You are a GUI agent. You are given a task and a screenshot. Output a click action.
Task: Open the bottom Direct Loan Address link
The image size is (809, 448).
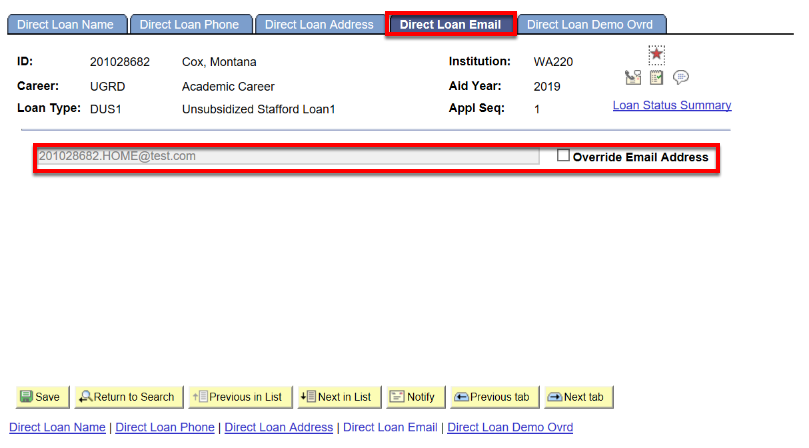279,427
